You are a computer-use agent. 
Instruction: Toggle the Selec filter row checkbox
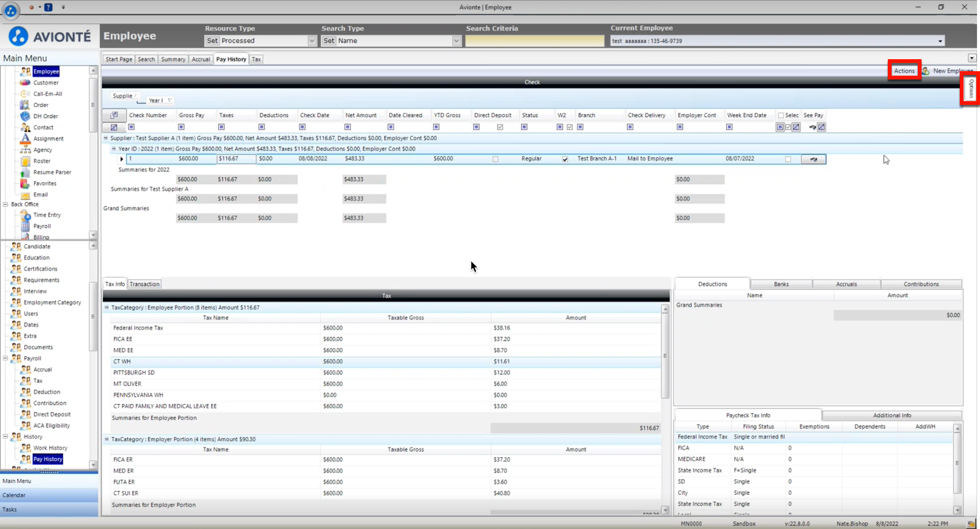788,127
